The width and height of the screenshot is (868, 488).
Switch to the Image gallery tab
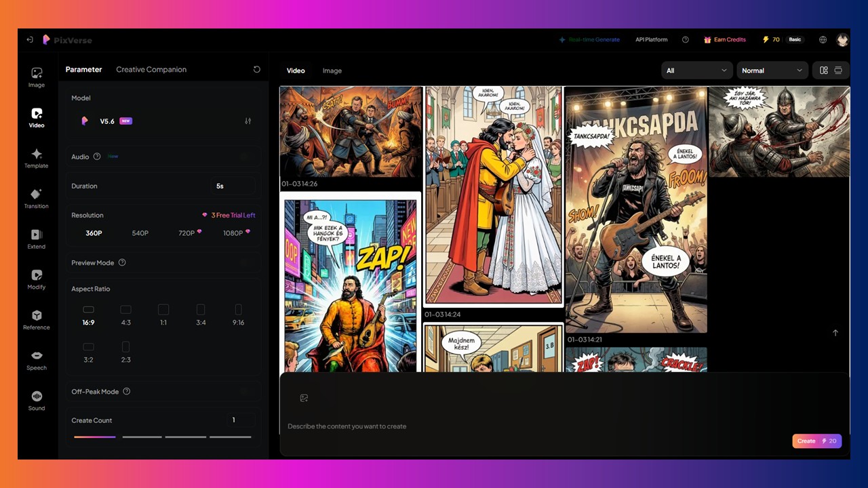[332, 70]
